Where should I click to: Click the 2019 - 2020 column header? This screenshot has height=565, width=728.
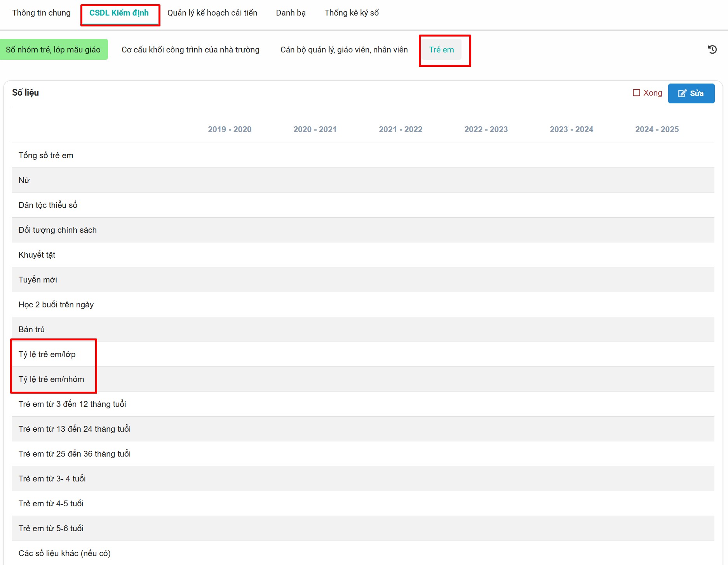(230, 129)
